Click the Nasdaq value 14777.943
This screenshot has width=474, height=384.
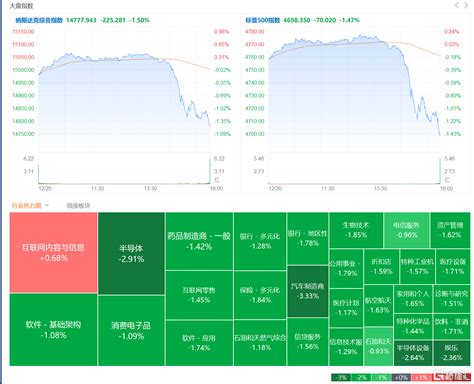pos(81,20)
